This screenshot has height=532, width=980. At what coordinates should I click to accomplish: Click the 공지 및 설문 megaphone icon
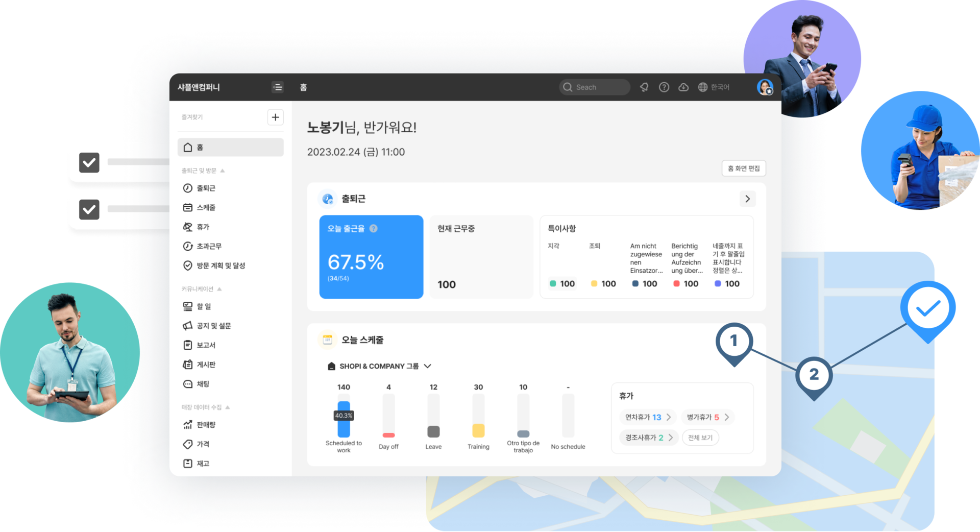click(188, 326)
